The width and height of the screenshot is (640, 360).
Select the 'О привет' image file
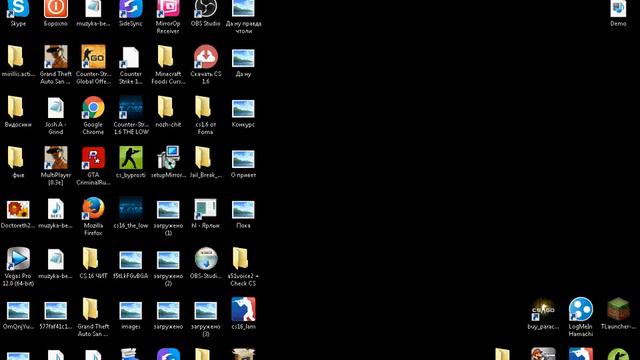pyautogui.click(x=243, y=159)
